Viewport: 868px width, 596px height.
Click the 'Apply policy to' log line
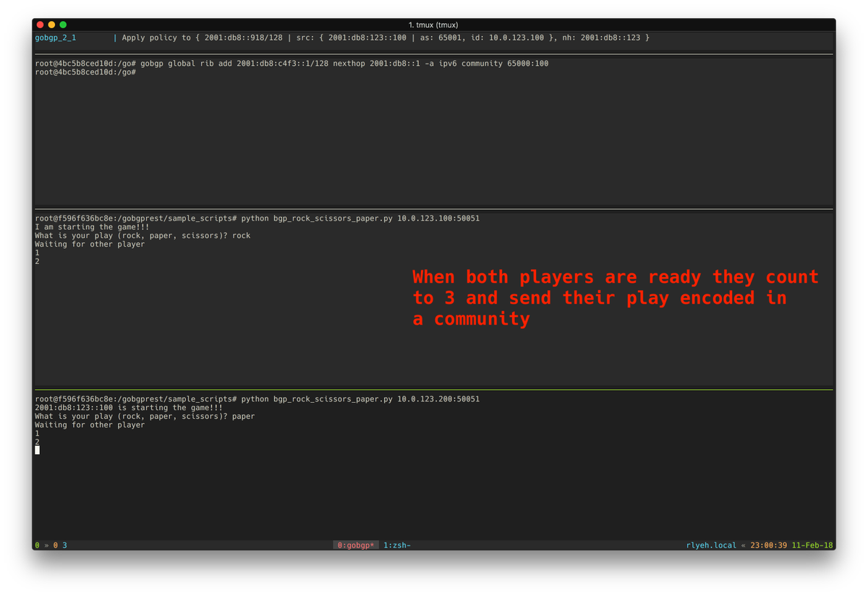point(386,38)
